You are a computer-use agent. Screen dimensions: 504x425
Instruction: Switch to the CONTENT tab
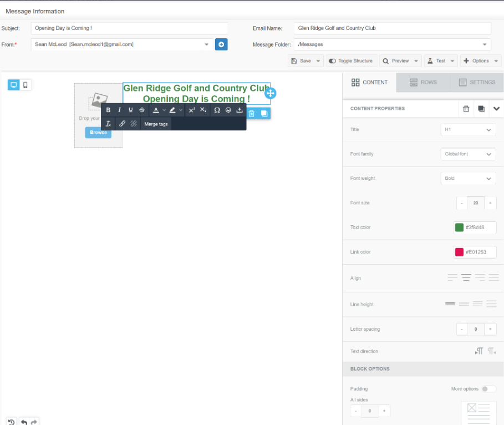click(x=369, y=82)
